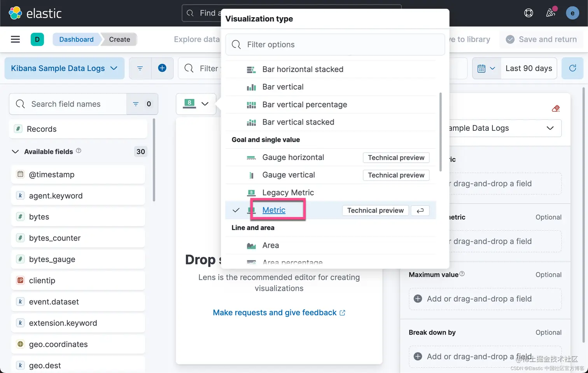Select Legacy Metric visualization
This screenshot has width=588, height=373.
[331, 192]
